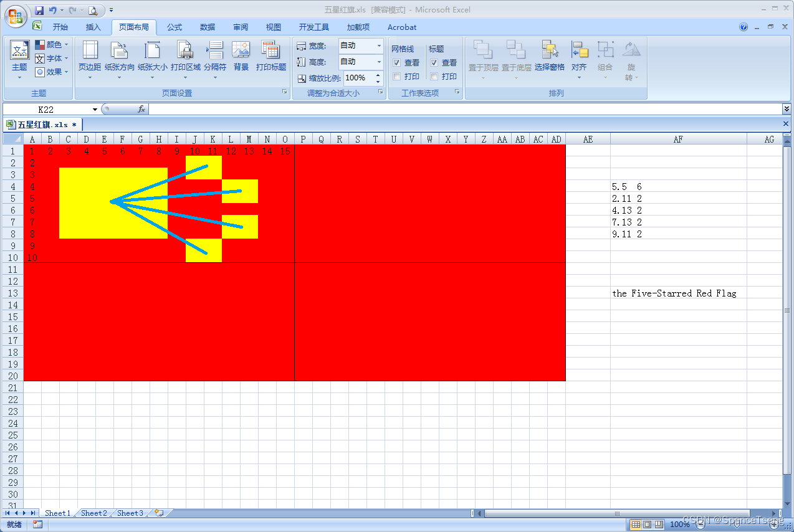Toggle Gridlines View (查看) checkbox
This screenshot has width=794, height=532.
point(397,63)
